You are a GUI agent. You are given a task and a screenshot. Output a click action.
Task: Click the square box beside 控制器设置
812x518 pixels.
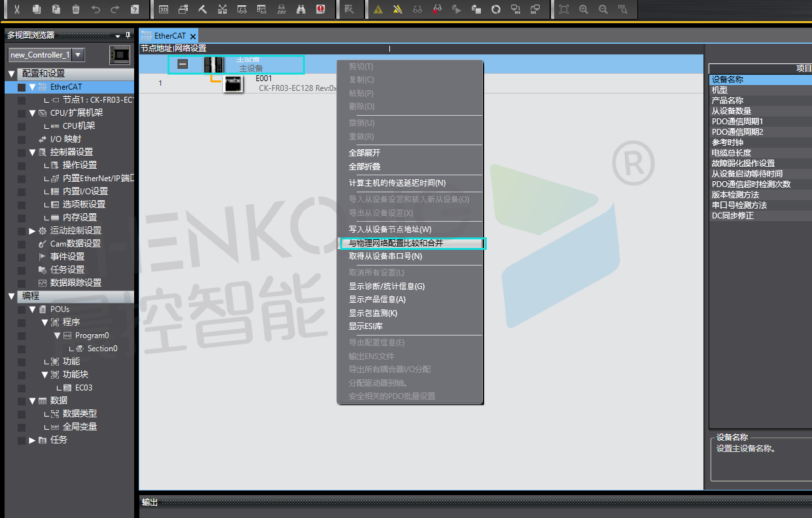pos(22,152)
